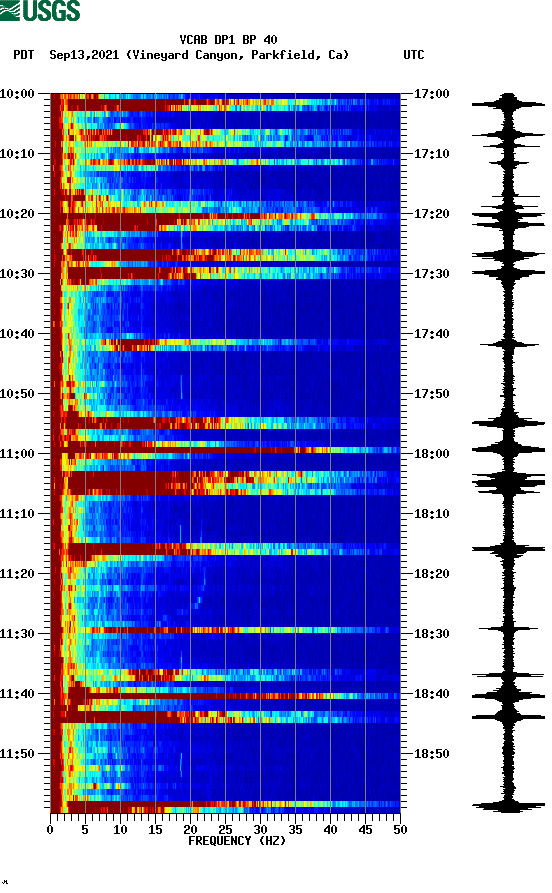Click the '45' frequency axis label
Image resolution: width=552 pixels, height=893 pixels.
click(x=365, y=830)
